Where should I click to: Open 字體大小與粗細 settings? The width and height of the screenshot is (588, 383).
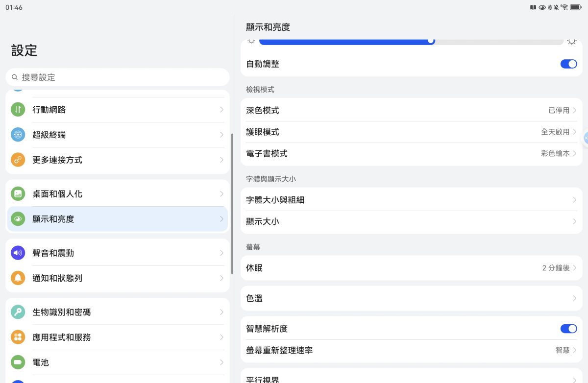coord(411,200)
